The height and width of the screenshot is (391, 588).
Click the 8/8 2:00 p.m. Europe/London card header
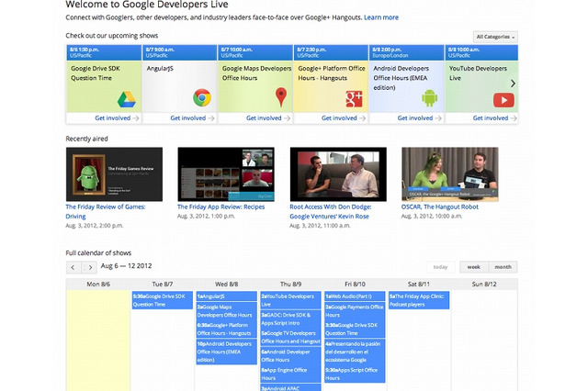tap(406, 52)
